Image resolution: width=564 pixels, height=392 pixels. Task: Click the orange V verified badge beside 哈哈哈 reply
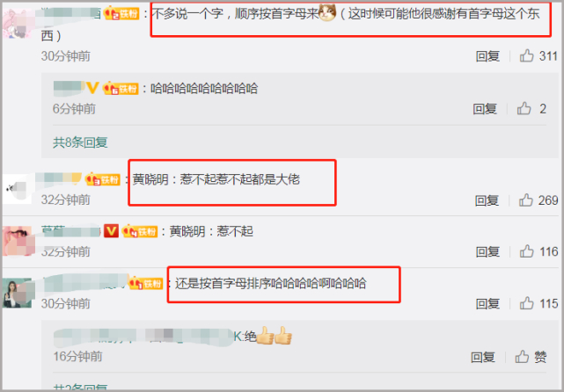click(x=92, y=88)
